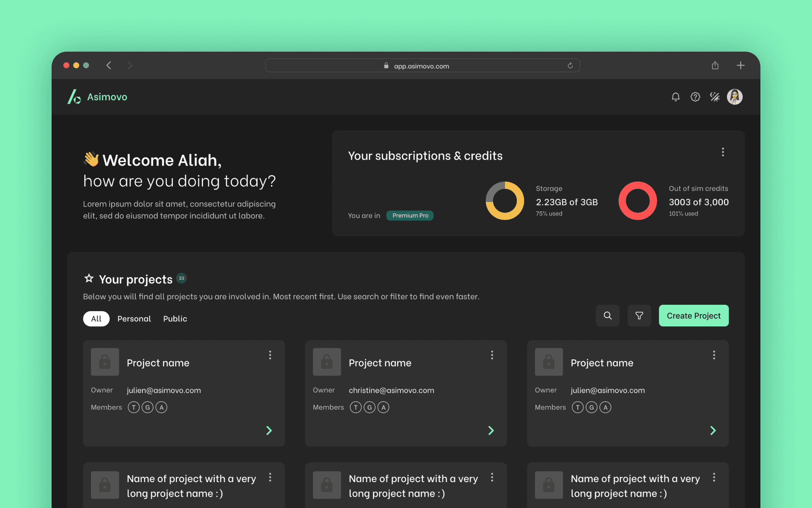Image resolution: width=812 pixels, height=508 pixels.
Task: Click the Premium Pro plan badge
Action: coord(410,215)
